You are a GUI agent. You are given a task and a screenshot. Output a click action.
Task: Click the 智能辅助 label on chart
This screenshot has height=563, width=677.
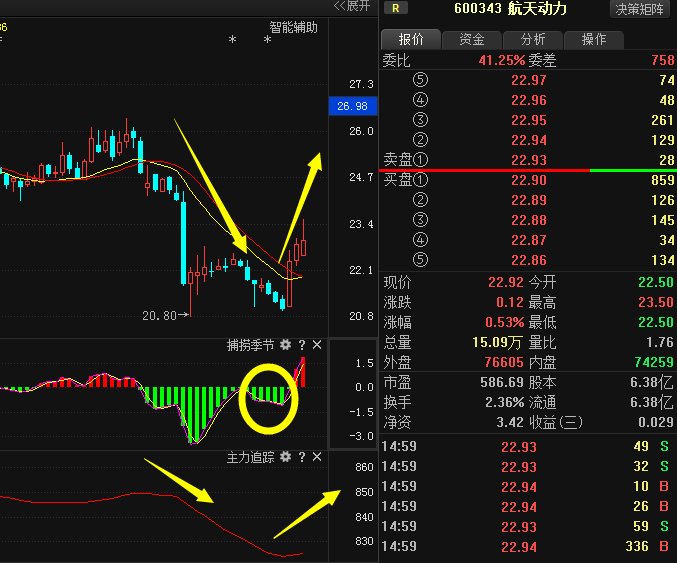(x=294, y=27)
